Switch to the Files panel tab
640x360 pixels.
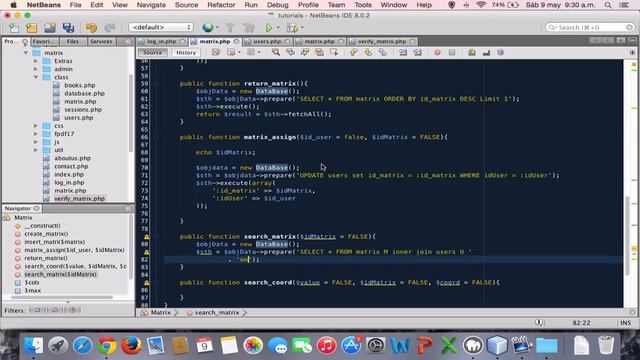pos(73,41)
